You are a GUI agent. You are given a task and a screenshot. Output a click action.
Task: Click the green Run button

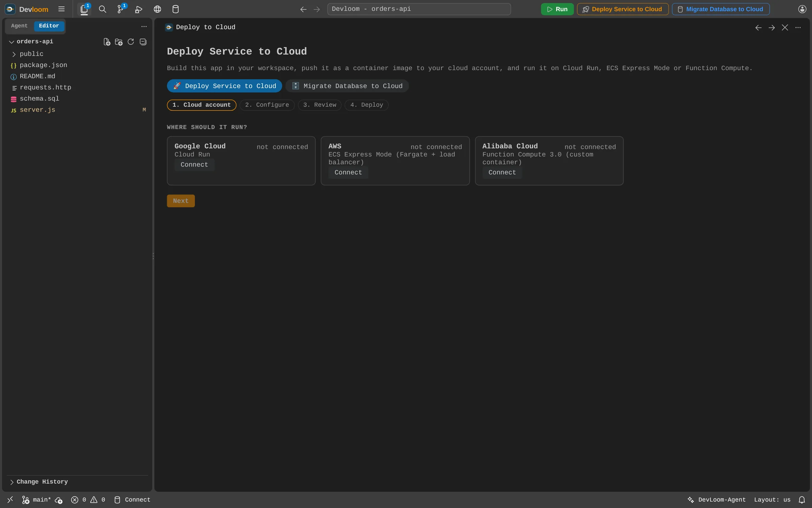tap(557, 9)
